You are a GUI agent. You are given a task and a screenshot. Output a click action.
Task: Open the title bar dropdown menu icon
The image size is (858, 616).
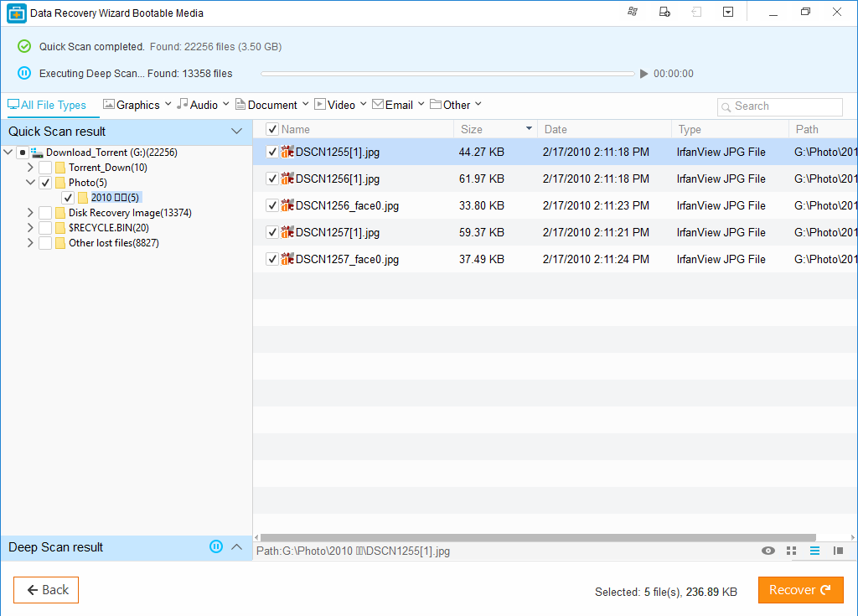pyautogui.click(x=728, y=12)
